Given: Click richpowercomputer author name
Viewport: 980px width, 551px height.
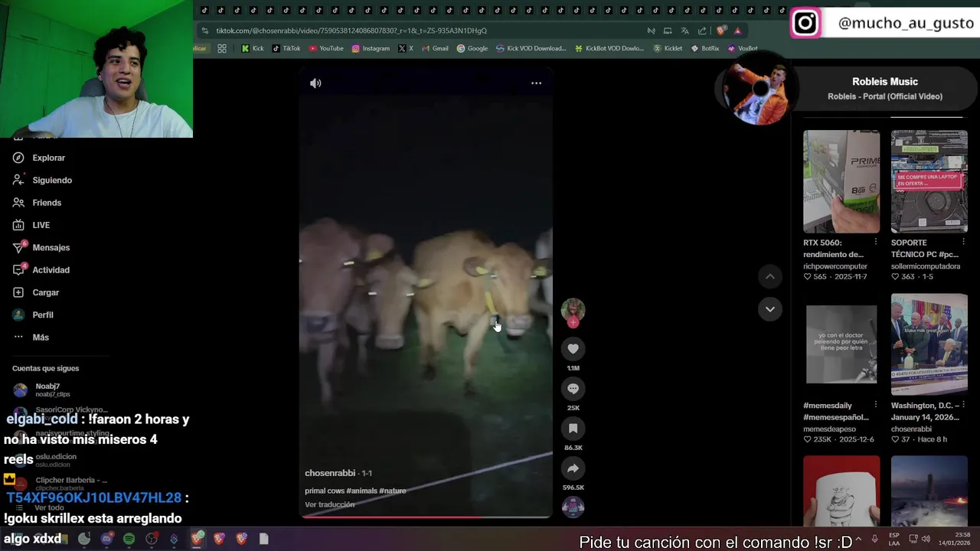Looking at the screenshot, I should (x=835, y=266).
